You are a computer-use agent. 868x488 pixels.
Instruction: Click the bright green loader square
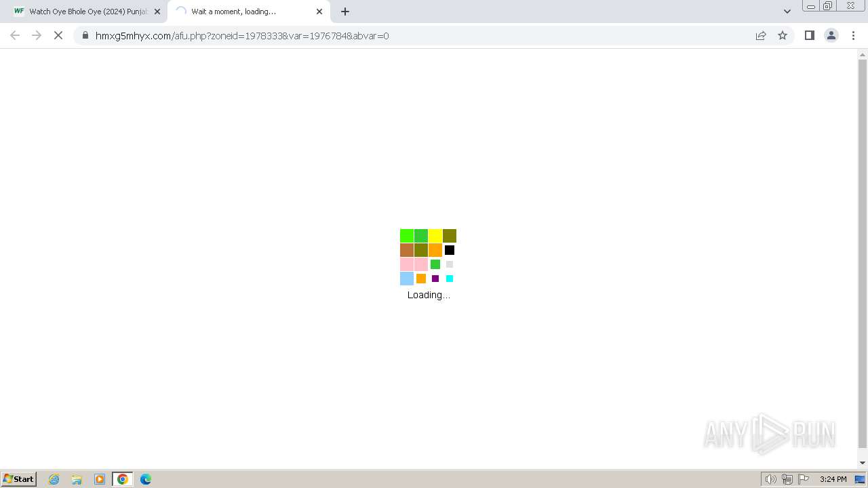click(x=407, y=236)
